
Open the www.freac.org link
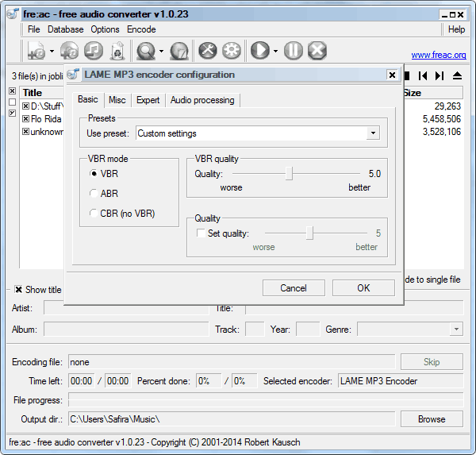point(439,55)
